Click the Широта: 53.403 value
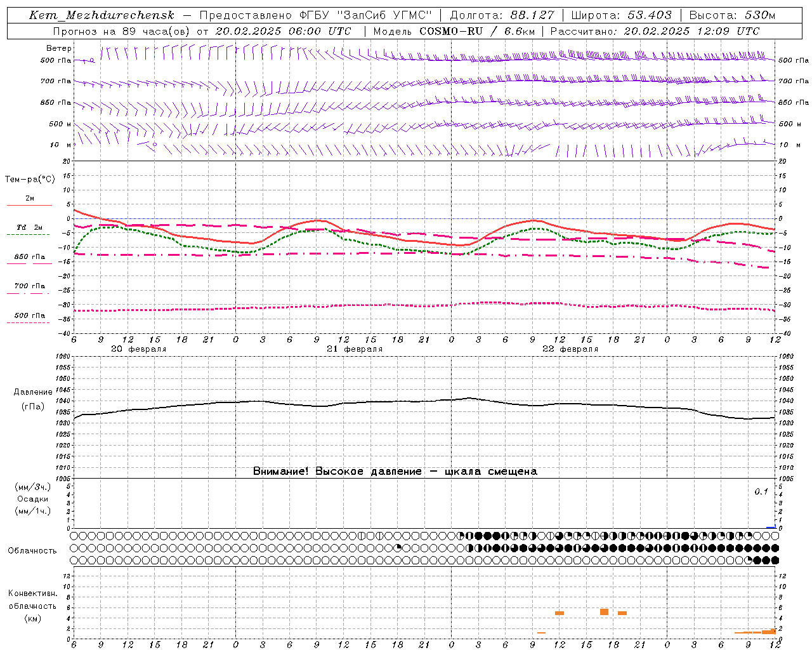812x650 pixels. (x=621, y=15)
